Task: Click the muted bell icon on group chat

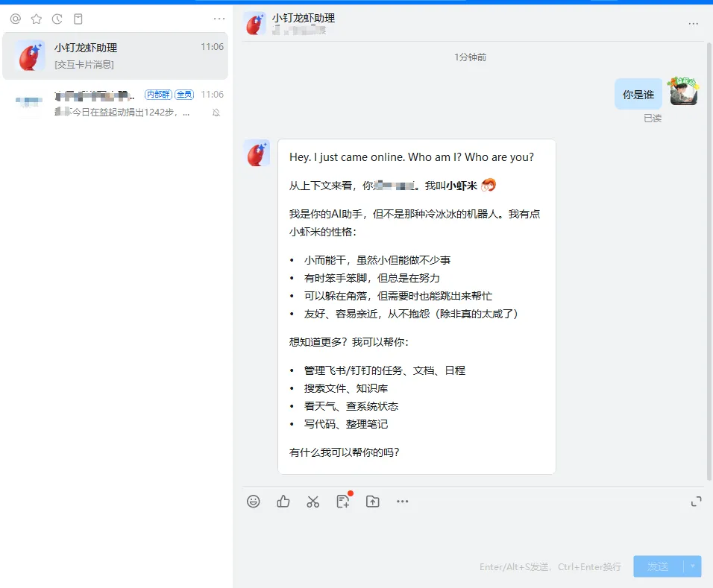Action: tap(216, 113)
